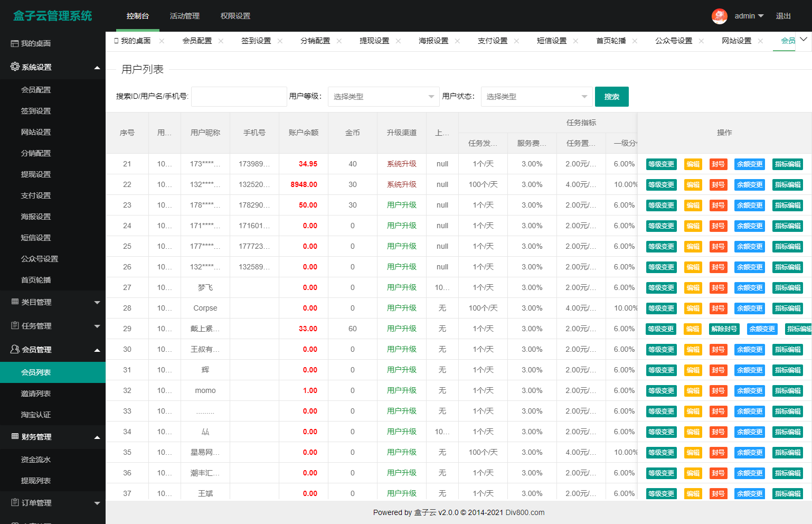Click 解除封号 for row 29
The width and height of the screenshot is (812, 524).
724,329
